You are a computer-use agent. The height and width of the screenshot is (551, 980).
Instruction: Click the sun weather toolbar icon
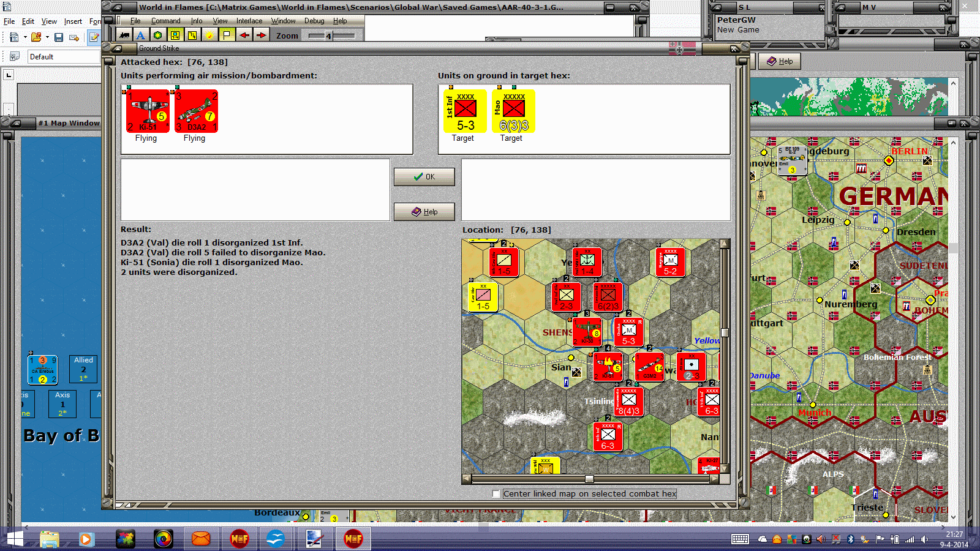pos(209,35)
